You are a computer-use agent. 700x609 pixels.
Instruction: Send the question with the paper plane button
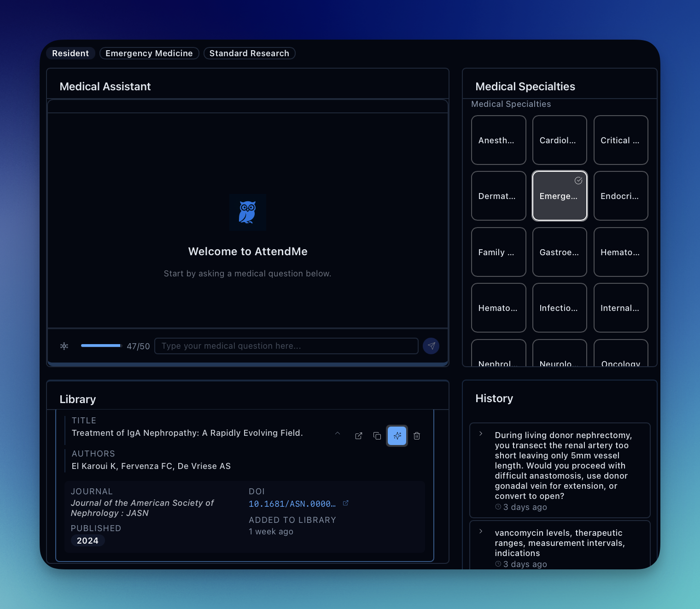(x=431, y=346)
